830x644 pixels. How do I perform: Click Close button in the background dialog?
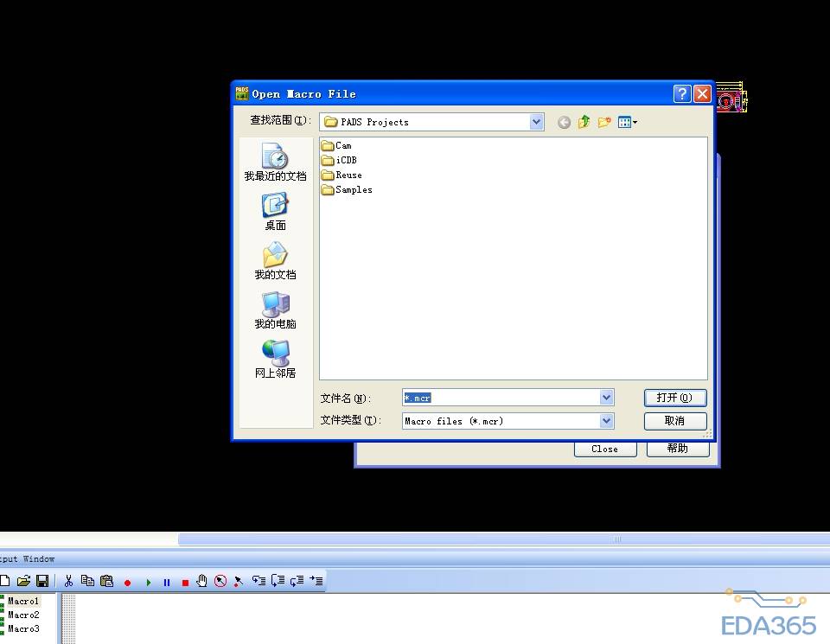click(x=605, y=450)
